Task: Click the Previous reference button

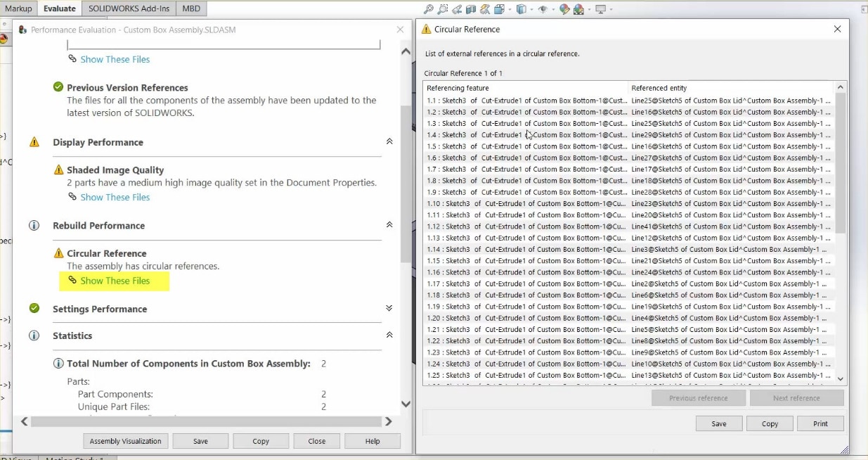Action: click(699, 398)
